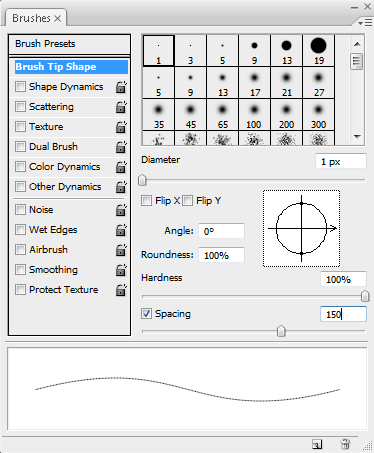
Task: Turn on the Airbrush checkbox
Action: (20, 250)
